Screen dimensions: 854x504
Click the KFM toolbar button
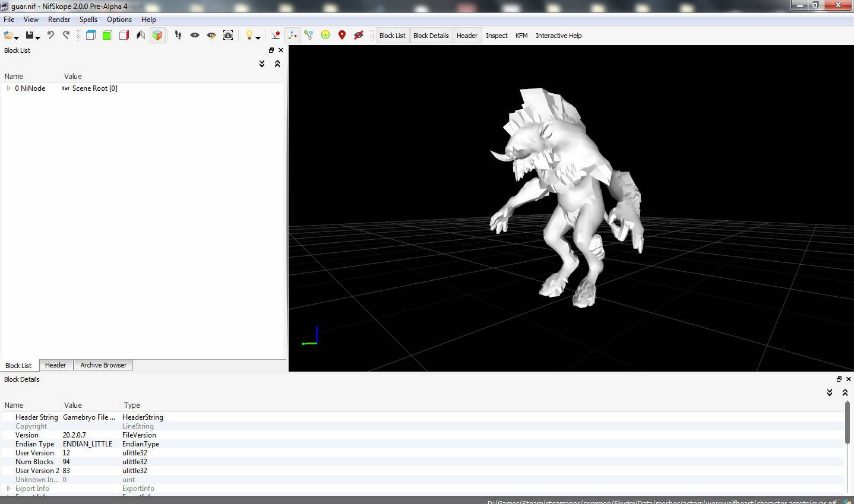point(521,36)
